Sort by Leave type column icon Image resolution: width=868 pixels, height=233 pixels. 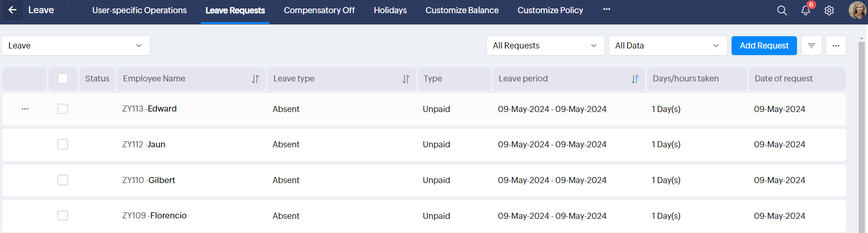tap(406, 79)
